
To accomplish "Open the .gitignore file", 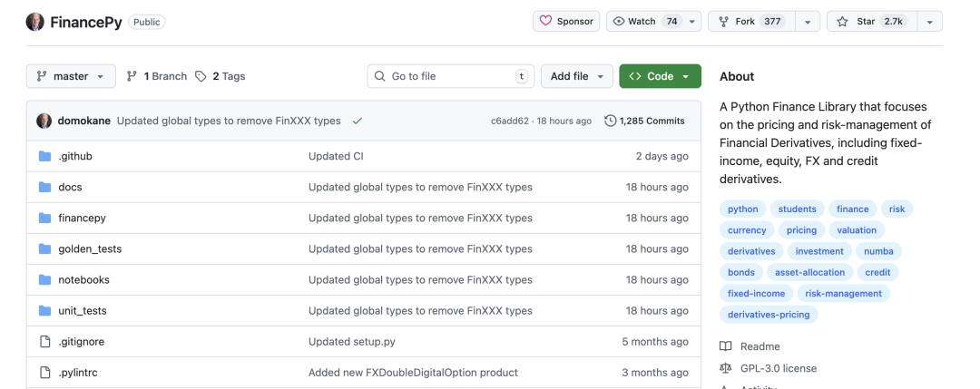I will (x=82, y=342).
